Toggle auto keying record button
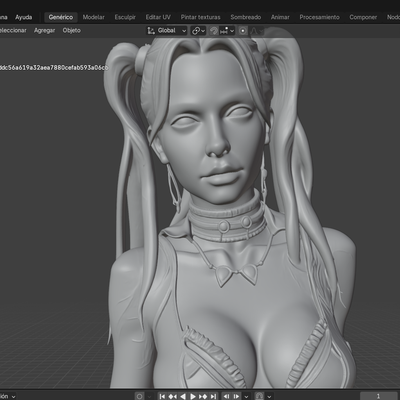Viewport: 400px width, 400px height. pos(140,396)
